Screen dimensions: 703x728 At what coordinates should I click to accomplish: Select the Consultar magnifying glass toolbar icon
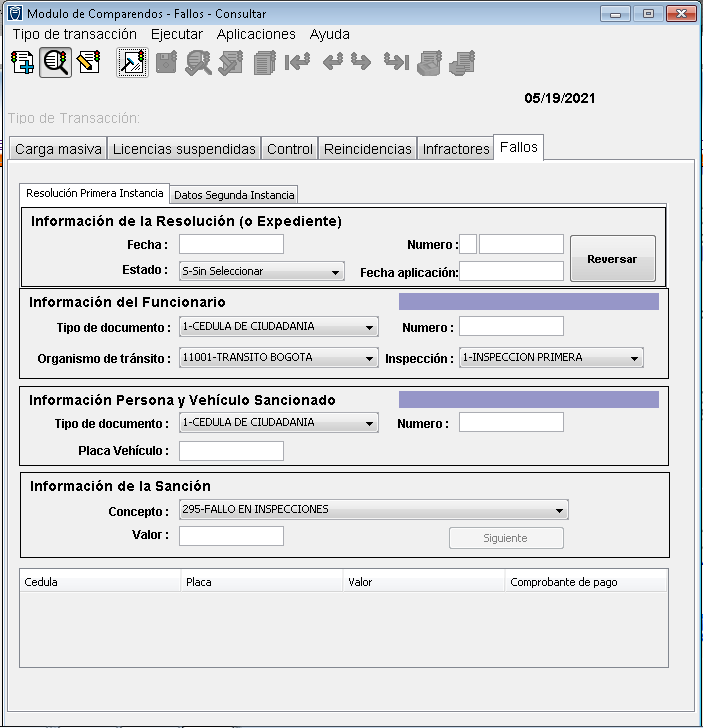point(56,62)
